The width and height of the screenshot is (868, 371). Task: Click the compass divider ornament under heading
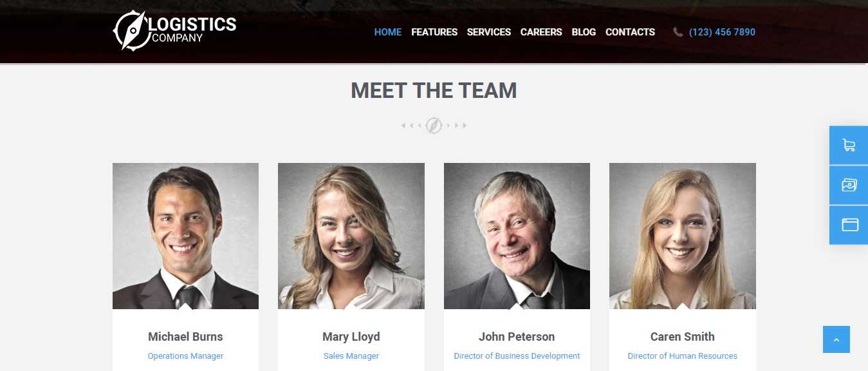[x=434, y=126]
